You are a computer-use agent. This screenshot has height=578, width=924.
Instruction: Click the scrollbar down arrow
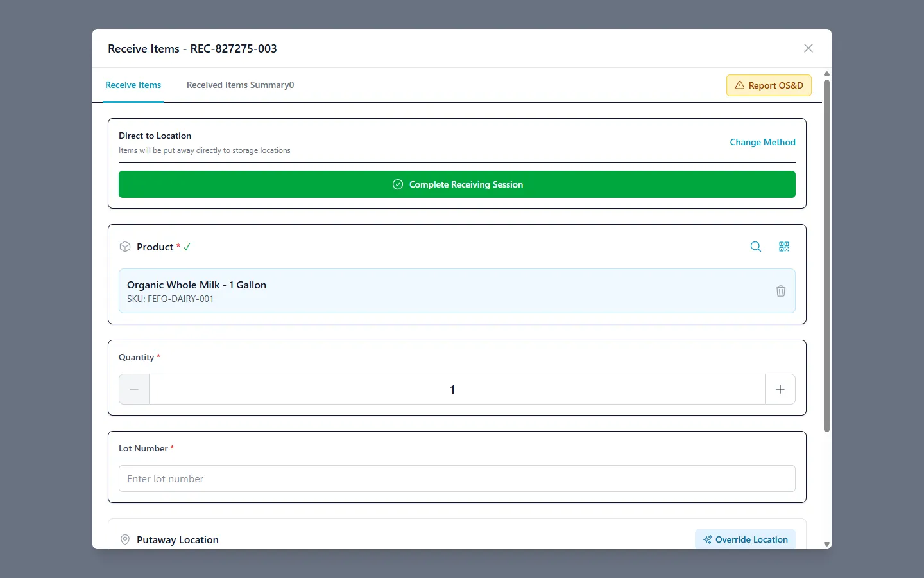pos(826,544)
